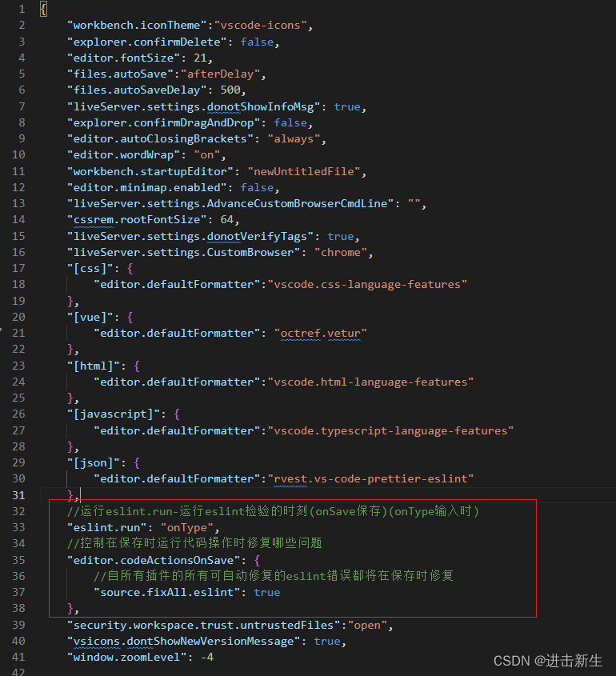Select the "onType" eslint.run value

pos(187,528)
